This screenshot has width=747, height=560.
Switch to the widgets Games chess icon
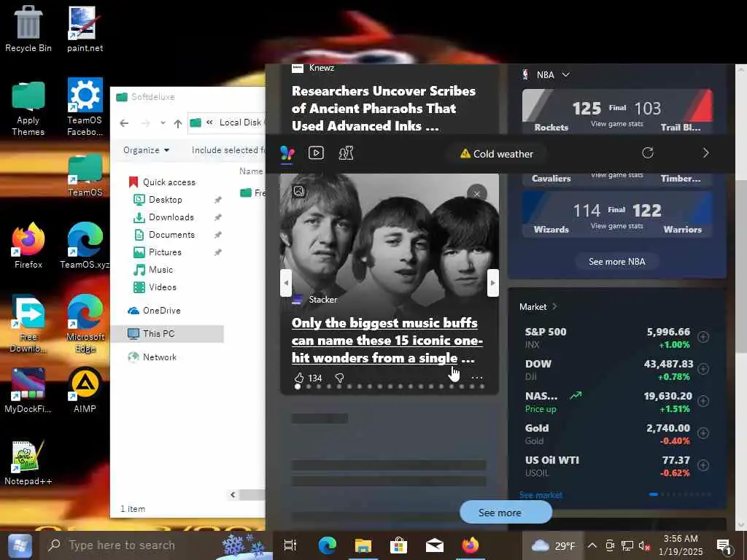tap(346, 153)
